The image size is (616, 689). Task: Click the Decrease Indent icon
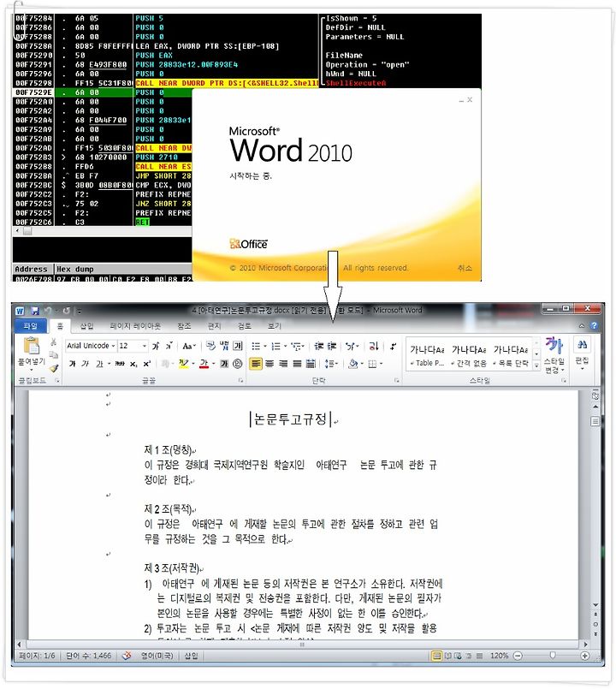click(x=318, y=347)
